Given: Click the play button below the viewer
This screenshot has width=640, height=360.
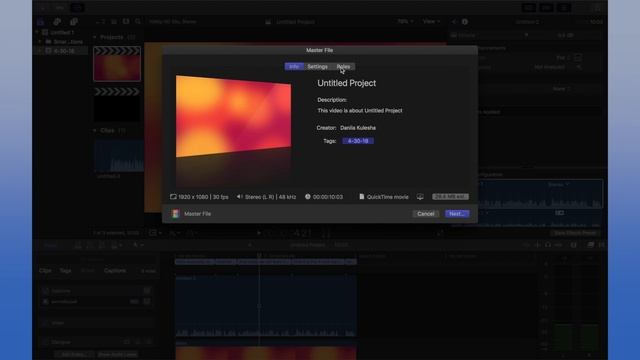Looking at the screenshot, I should [x=258, y=233].
